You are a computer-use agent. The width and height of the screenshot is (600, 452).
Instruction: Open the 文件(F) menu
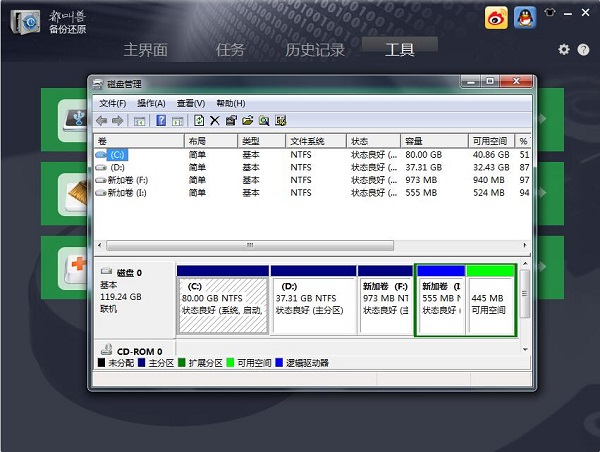112,103
